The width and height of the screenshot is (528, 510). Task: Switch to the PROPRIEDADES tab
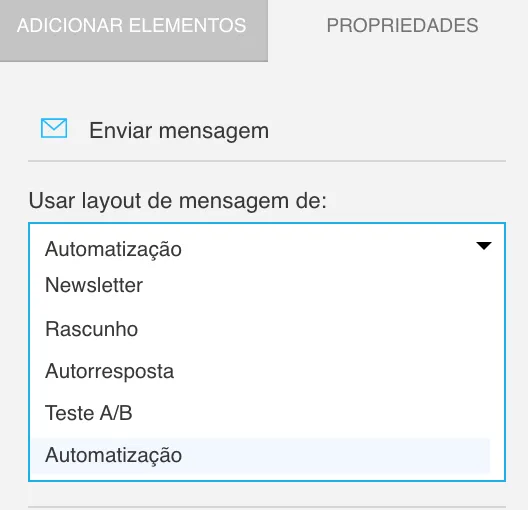click(402, 26)
